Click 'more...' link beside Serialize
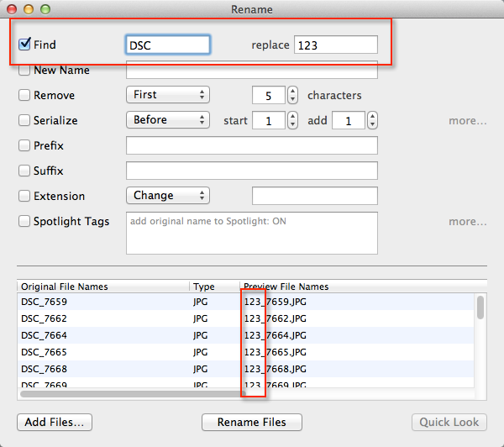The height and width of the screenshot is (447, 504). 467,121
